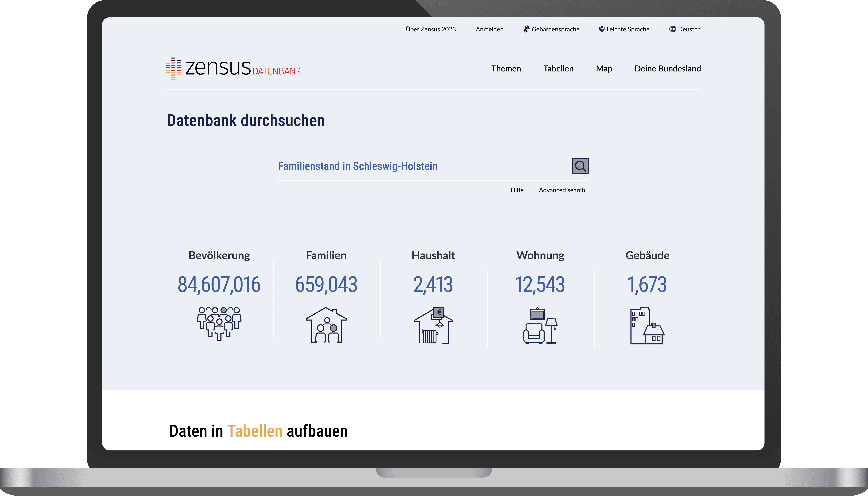Screen dimensions: 868x496
Task: Click the book icon beside Leichte Sprache
Action: point(601,29)
